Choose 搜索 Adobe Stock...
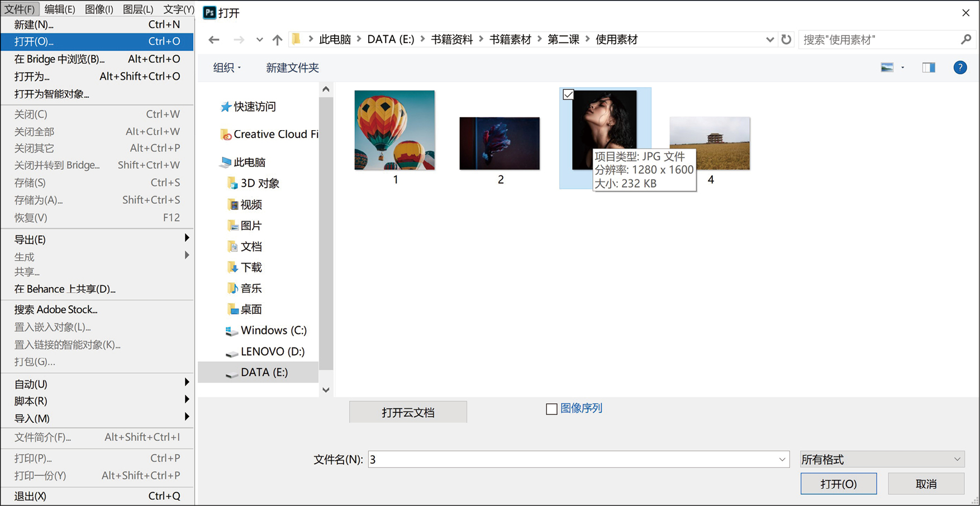 pyautogui.click(x=97, y=309)
